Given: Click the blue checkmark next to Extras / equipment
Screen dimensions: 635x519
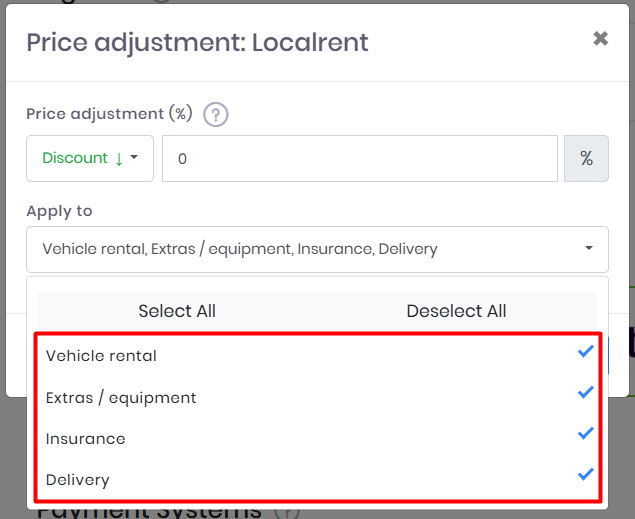Looking at the screenshot, I should pos(586,393).
